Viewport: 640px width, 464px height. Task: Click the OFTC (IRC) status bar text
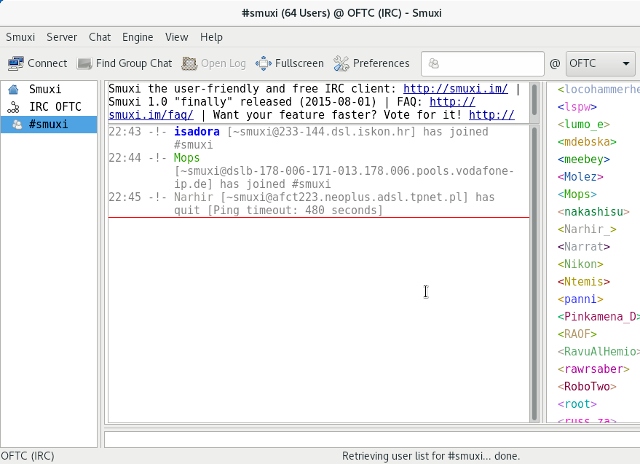click(27, 456)
